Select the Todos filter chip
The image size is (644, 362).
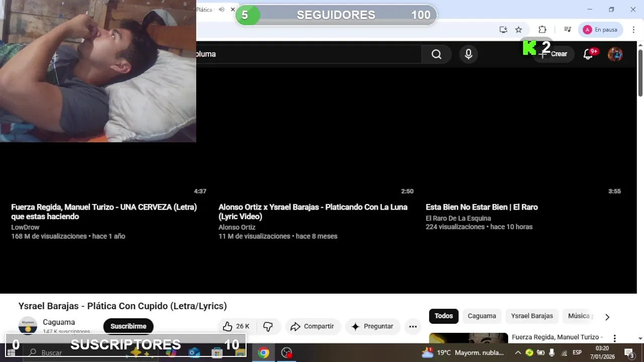pos(444,316)
